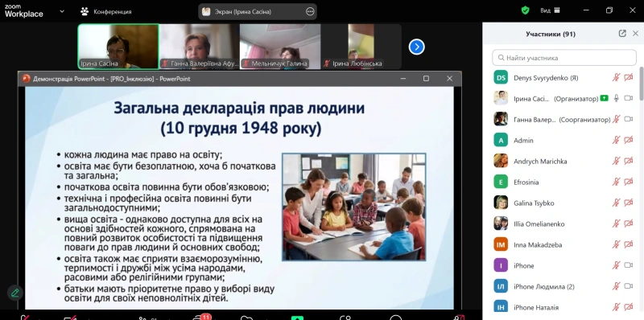
Task: Open the Экран sharing options ellipsis menu
Action: coord(310,12)
